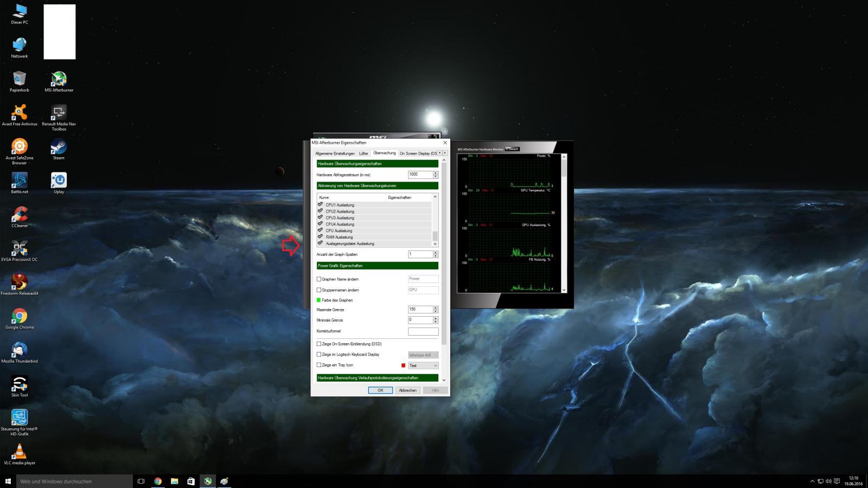Open Task View on the taskbar
Screen dimensions: 868x488
pyautogui.click(x=141, y=481)
